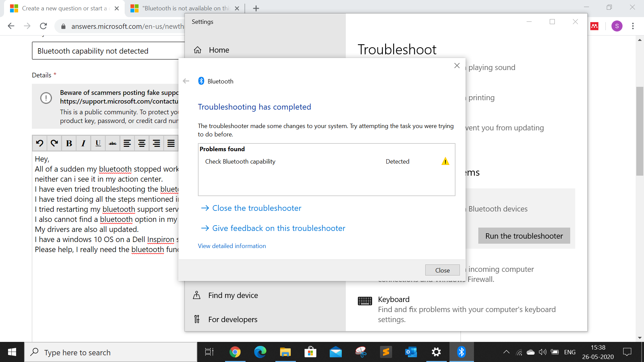This screenshot has width=644, height=362.
Task: Open Outlook from the taskbar
Action: point(411,352)
